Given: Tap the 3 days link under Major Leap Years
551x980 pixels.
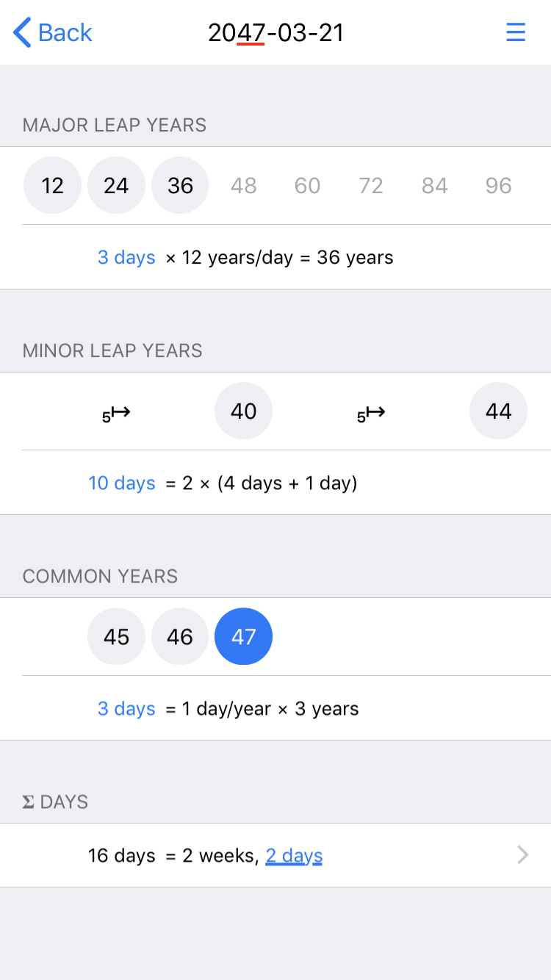Looking at the screenshot, I should (126, 257).
